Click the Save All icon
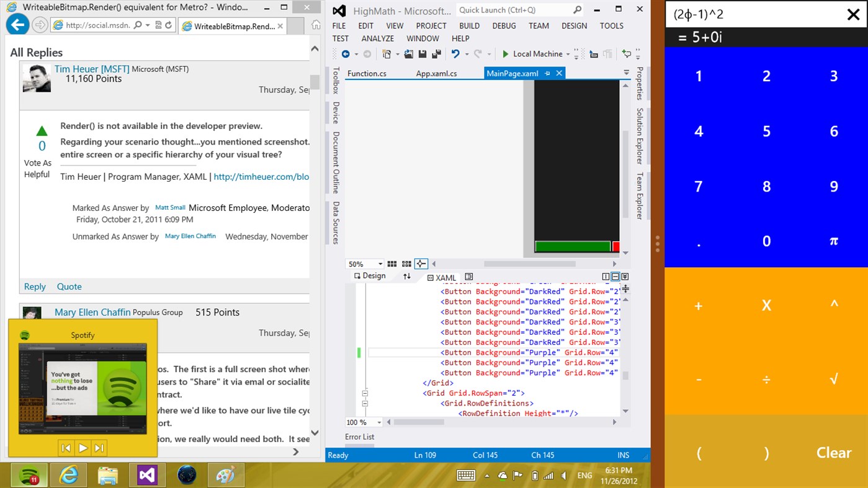The image size is (868, 488). pyautogui.click(x=436, y=54)
